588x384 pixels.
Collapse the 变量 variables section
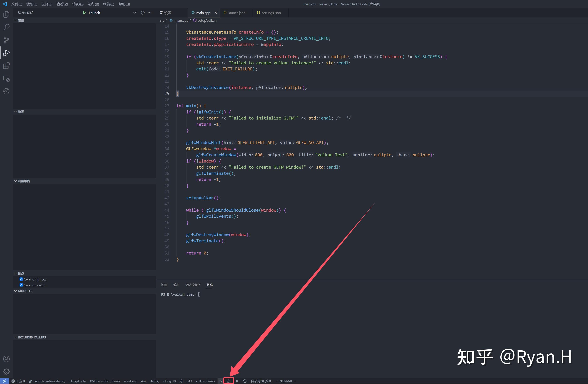click(x=15, y=20)
